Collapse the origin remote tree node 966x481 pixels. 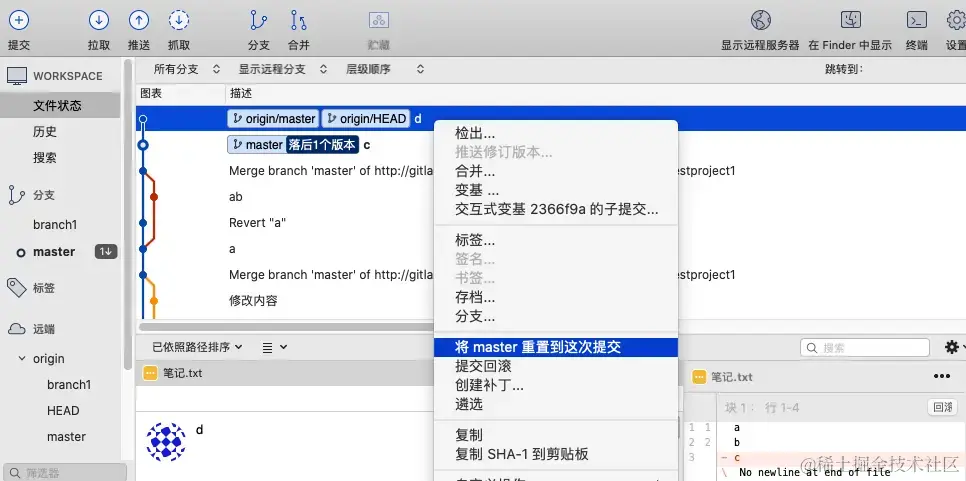click(x=22, y=358)
